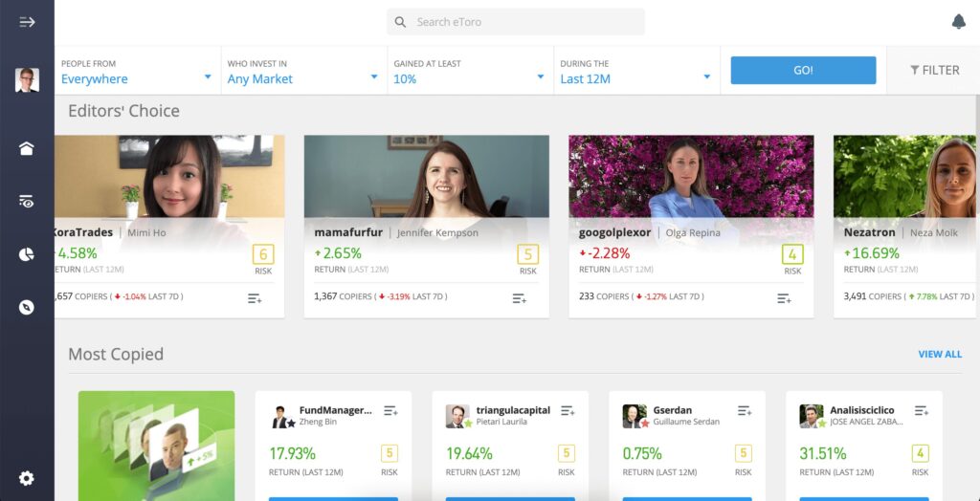The height and width of the screenshot is (501, 980).
Task: Open mamafurfur username link
Action: pos(348,233)
